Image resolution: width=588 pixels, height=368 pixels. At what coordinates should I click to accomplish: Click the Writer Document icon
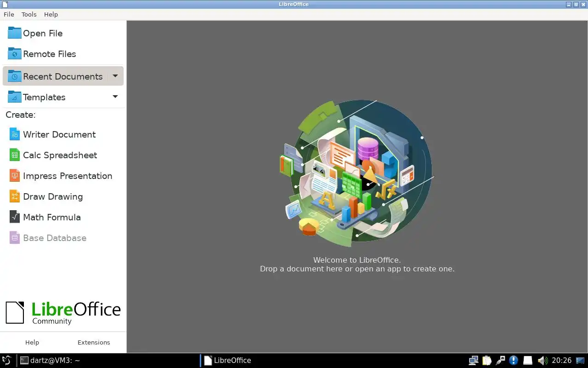(x=14, y=134)
